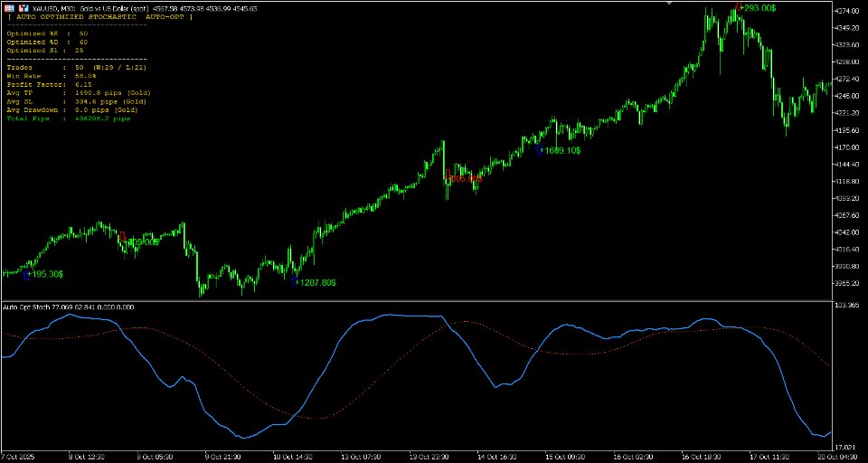Image resolution: width=868 pixels, height=463 pixels.
Task: Click the 103.365 indicator scale value
Action: 847,305
